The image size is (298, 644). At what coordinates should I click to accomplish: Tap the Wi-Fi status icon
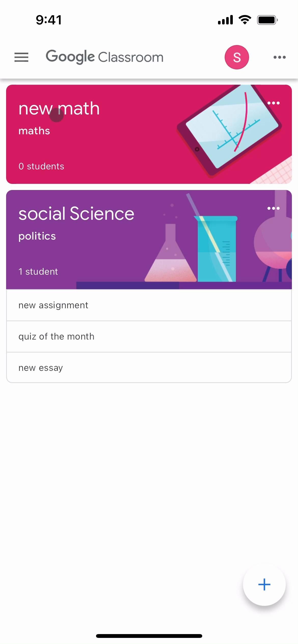pyautogui.click(x=245, y=20)
